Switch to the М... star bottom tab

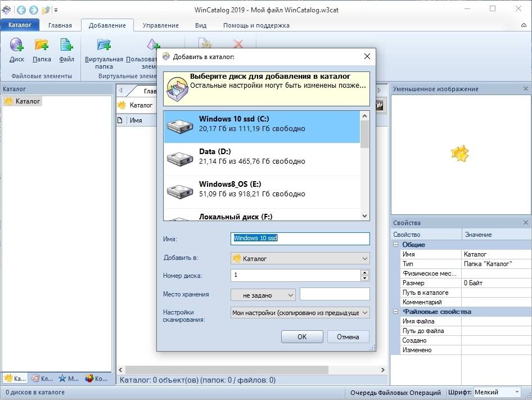click(x=69, y=378)
